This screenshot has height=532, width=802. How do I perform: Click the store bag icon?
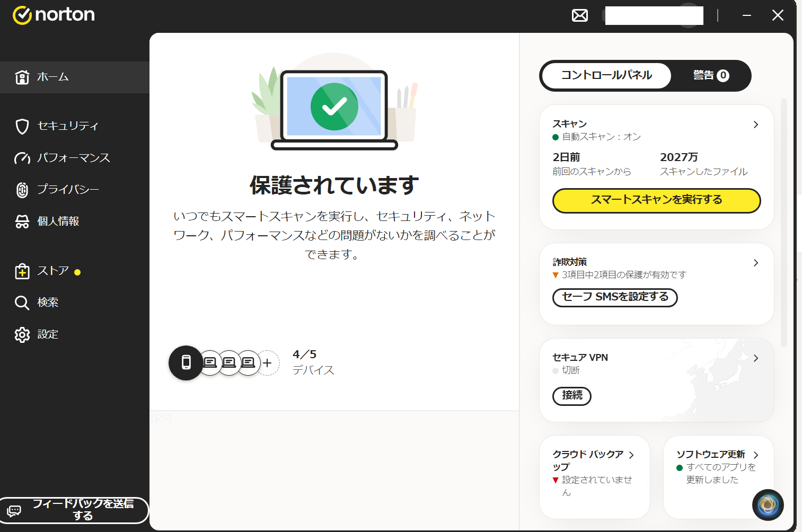[22, 271]
